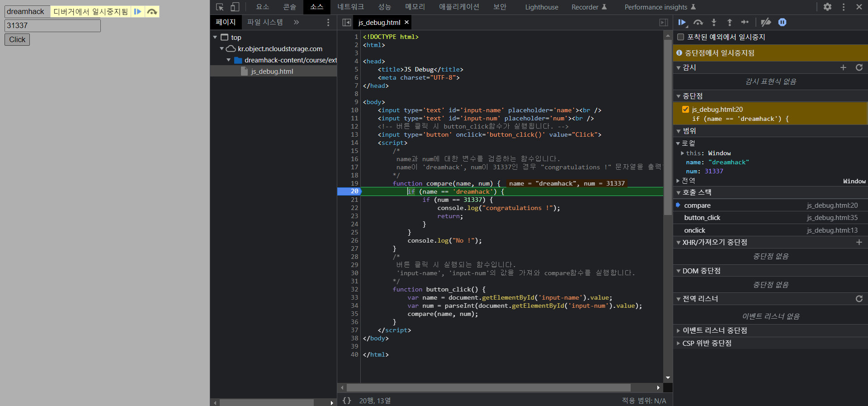Collapse the dreamhack-content folder
This screenshot has height=406, width=868.
229,60
